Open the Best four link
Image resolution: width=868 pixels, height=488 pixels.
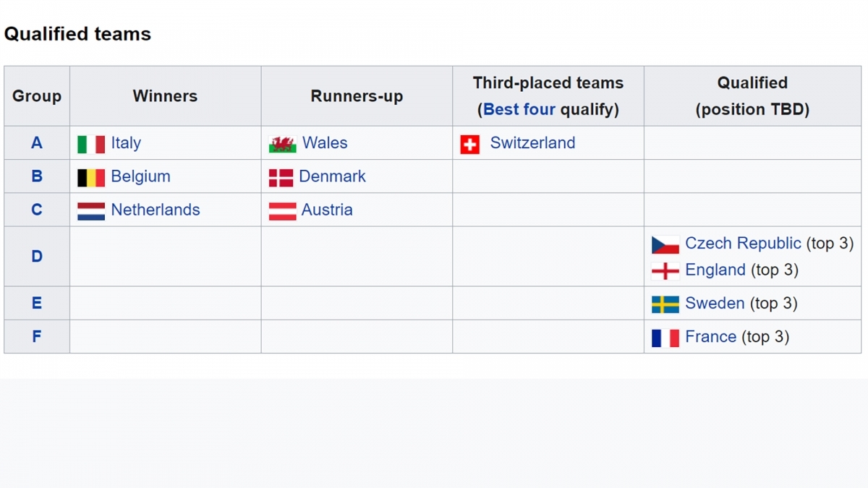519,109
